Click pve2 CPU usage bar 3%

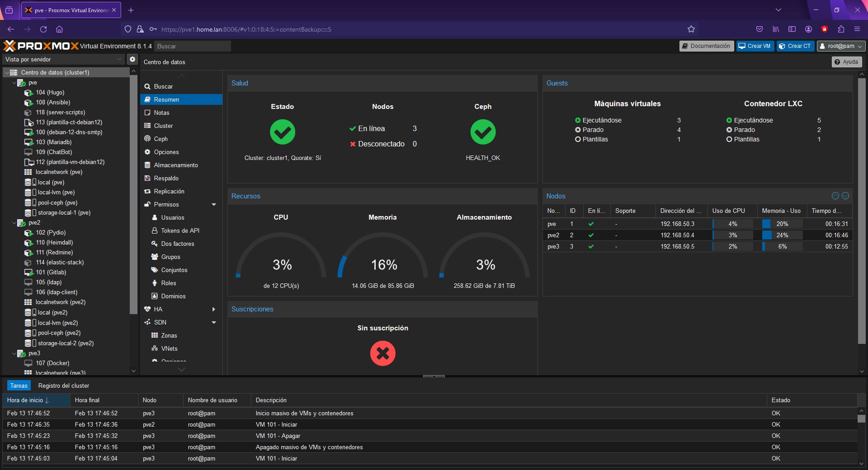tap(732, 235)
